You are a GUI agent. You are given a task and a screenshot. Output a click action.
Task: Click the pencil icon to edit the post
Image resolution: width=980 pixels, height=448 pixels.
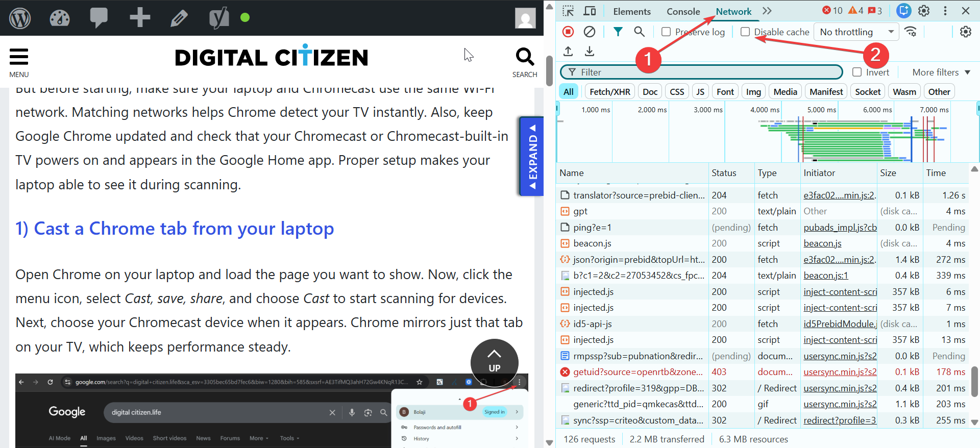[x=179, y=18]
